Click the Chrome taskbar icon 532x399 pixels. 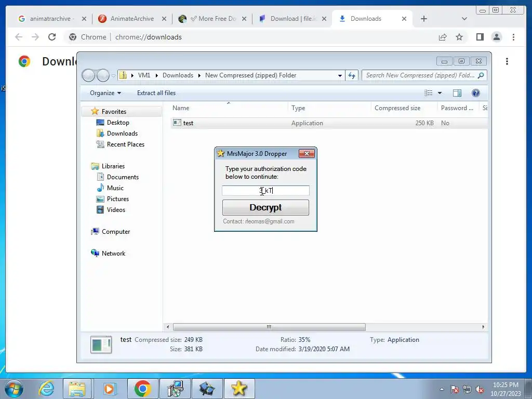point(142,389)
